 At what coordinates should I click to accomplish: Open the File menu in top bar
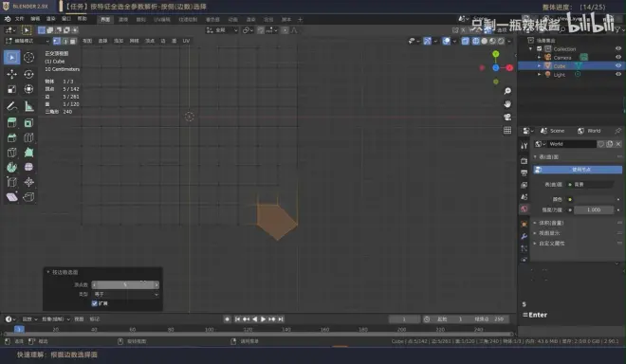[x=19, y=19]
